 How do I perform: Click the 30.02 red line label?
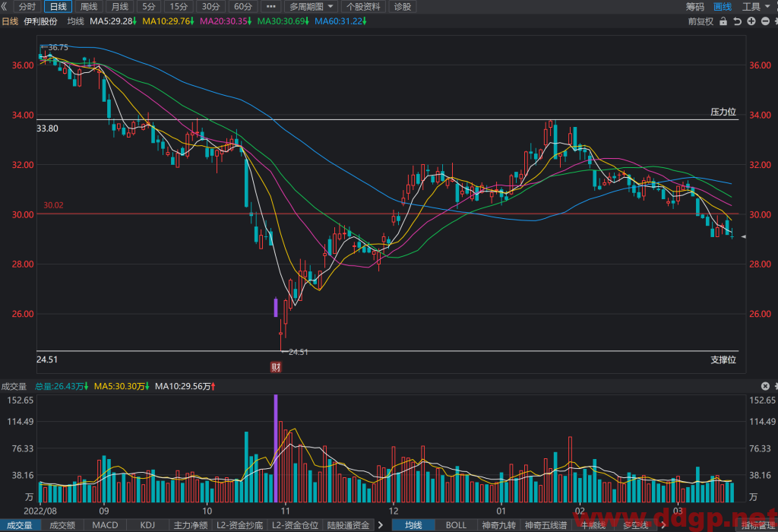[53, 205]
